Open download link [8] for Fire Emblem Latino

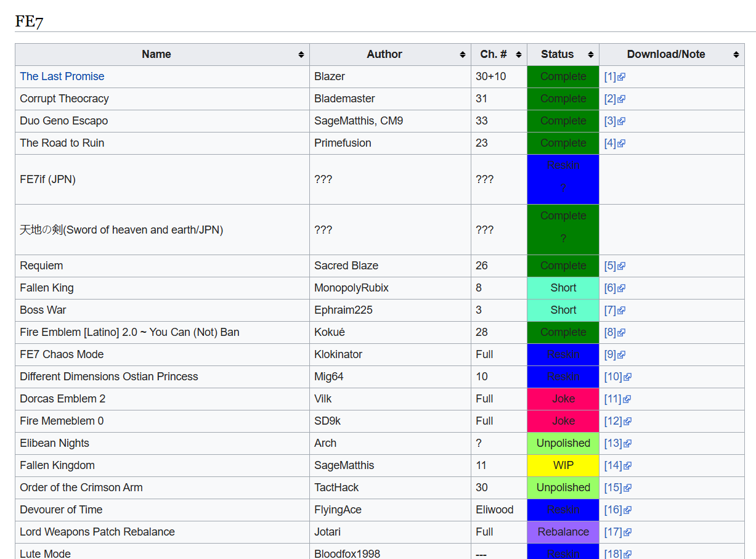pos(610,332)
